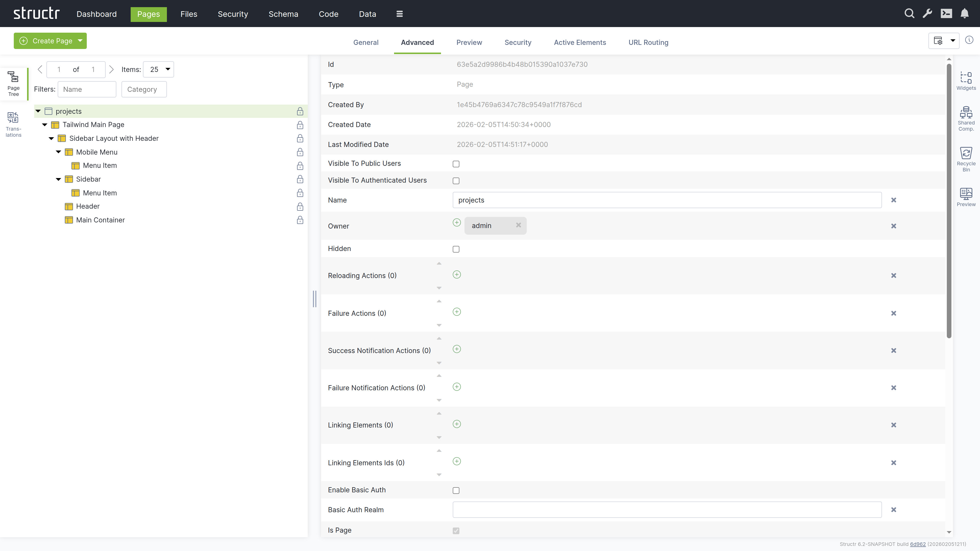980x551 pixels.
Task: Open Create Page dropdown arrow
Action: 80,41
